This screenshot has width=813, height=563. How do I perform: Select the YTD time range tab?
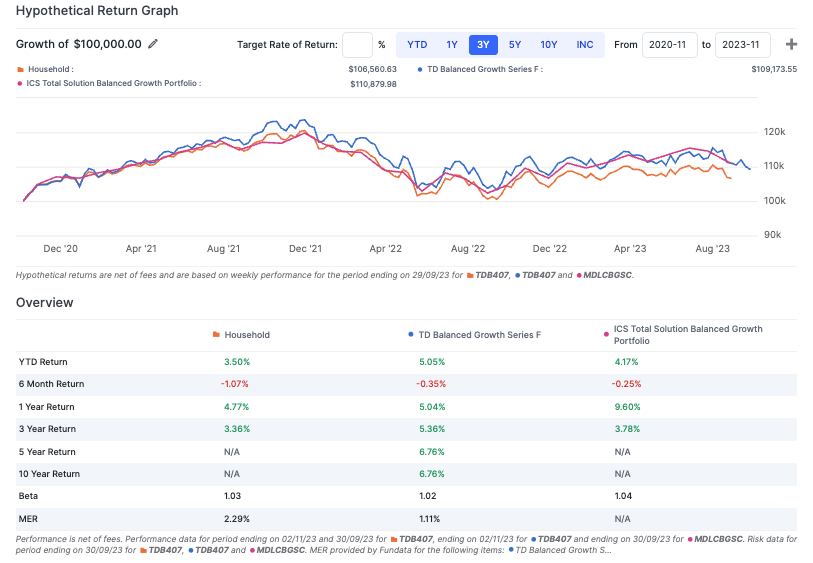tap(417, 45)
